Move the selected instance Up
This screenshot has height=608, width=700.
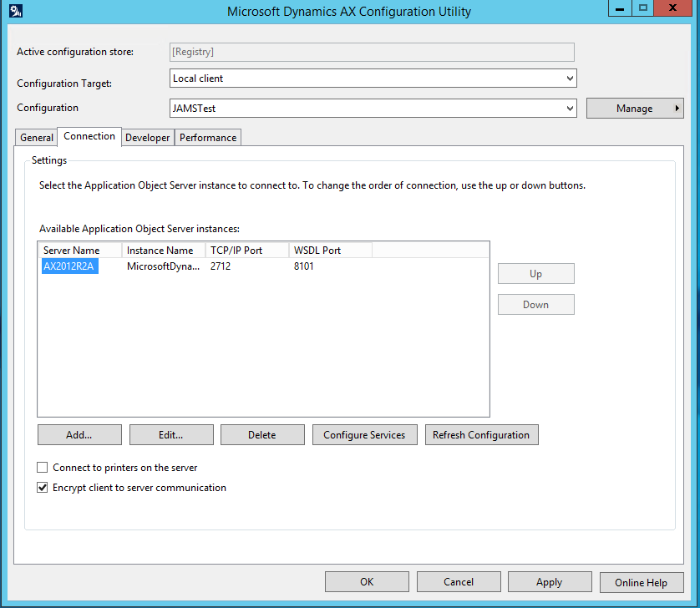[x=535, y=273]
